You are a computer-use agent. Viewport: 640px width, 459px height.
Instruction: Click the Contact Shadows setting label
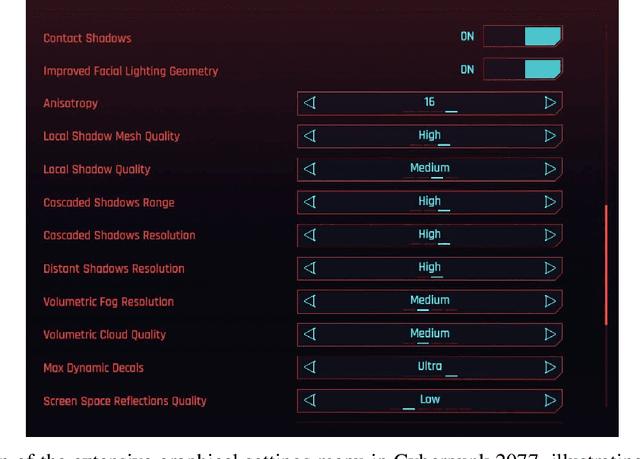(87, 38)
